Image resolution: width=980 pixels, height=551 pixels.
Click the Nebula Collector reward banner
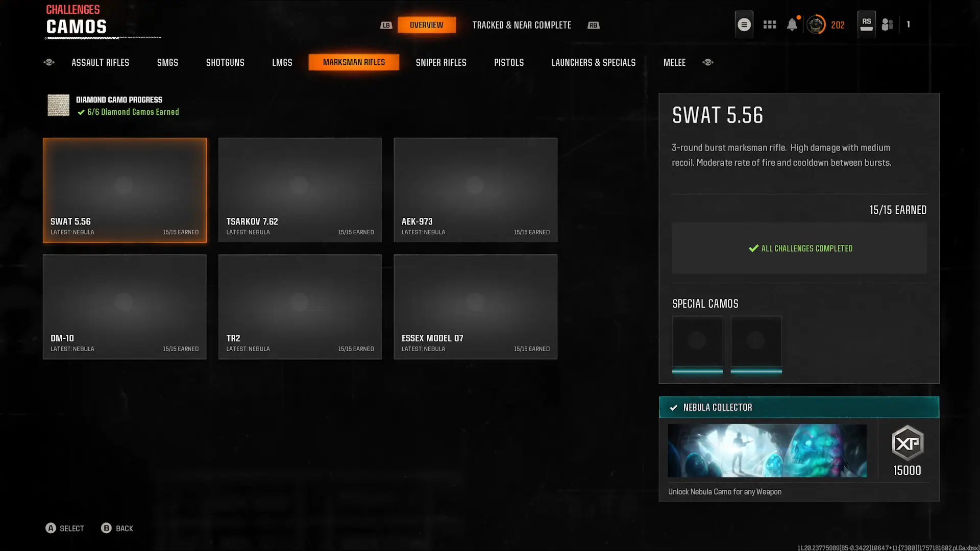coord(799,407)
